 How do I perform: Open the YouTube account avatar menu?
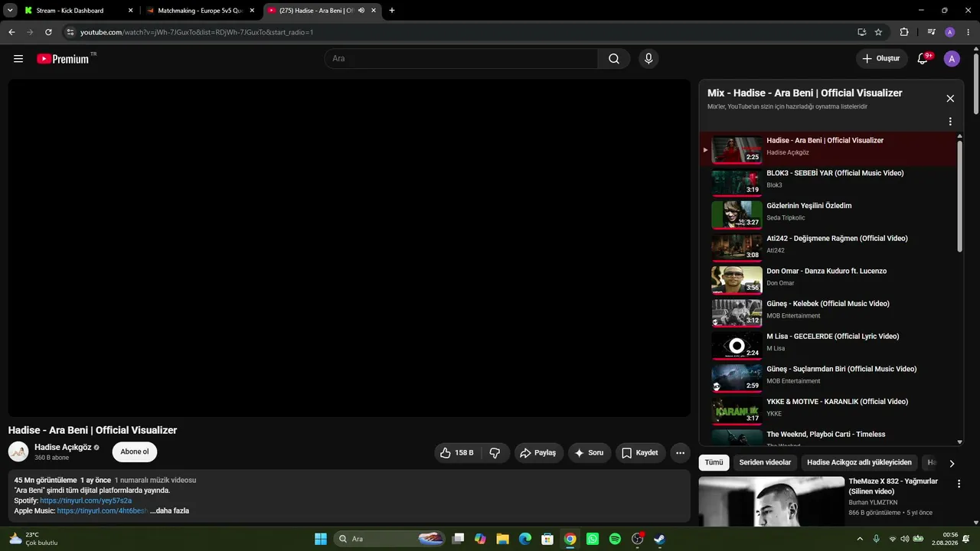952,59
